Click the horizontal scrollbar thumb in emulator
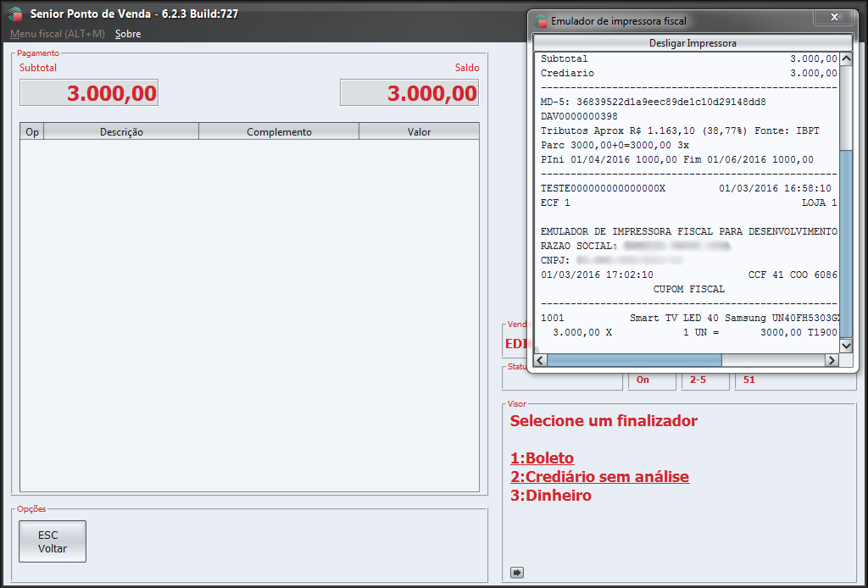The width and height of the screenshot is (868, 588). click(634, 361)
